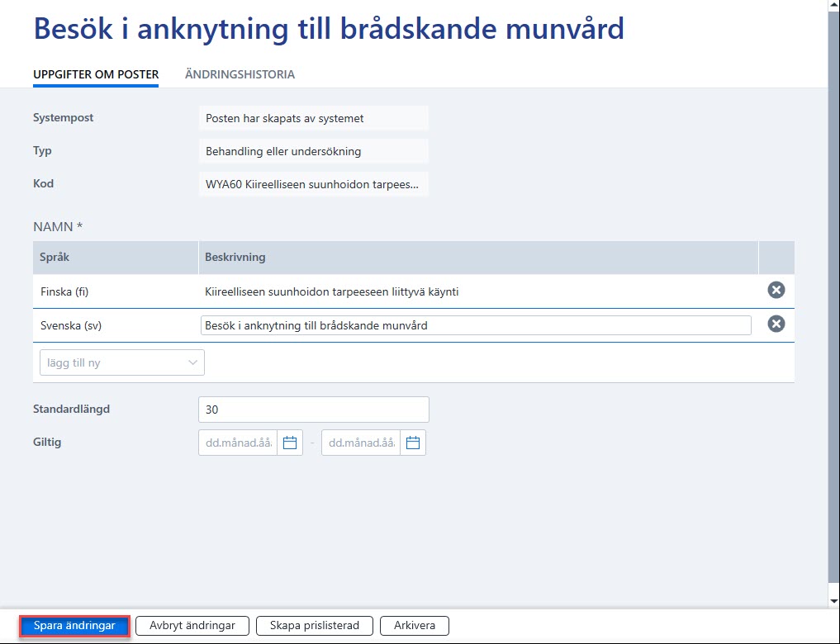Click the 'NAMN *' section heading
Viewport: 840px width, 644px height.
point(58,226)
